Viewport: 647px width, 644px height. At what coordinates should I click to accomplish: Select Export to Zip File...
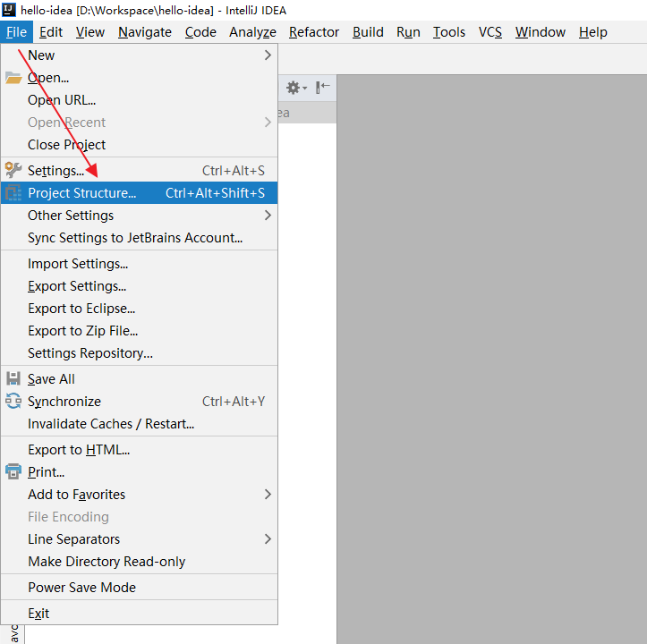[139, 330]
